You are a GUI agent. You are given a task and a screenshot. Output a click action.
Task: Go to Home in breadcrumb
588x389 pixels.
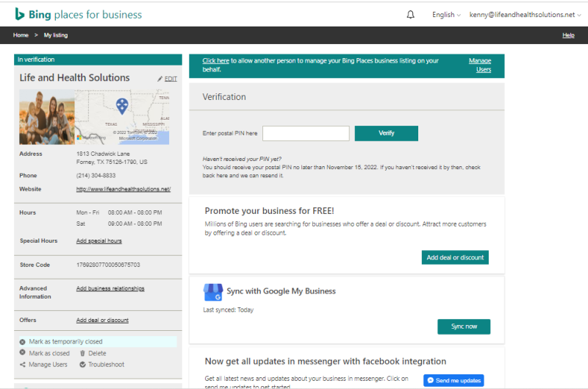[21, 35]
